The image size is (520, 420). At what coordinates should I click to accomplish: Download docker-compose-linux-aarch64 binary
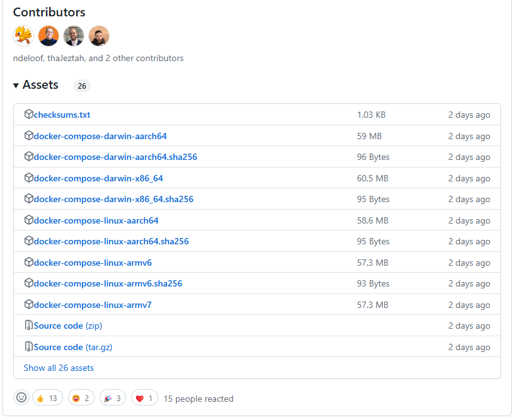tap(96, 220)
